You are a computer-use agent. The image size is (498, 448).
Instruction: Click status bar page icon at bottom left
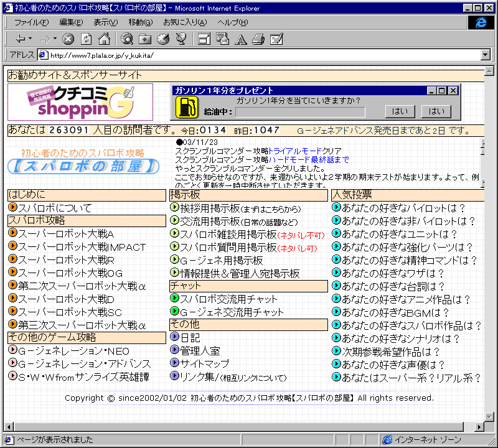[x=9, y=440]
